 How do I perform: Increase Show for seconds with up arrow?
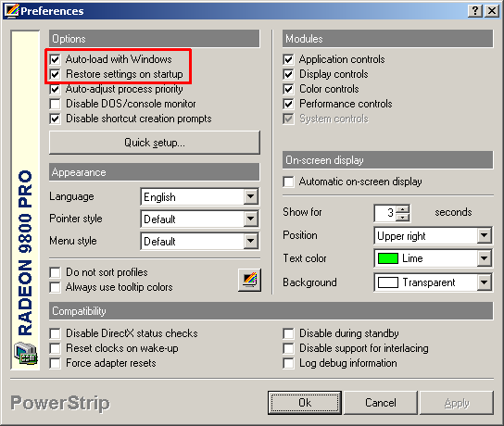(402, 208)
